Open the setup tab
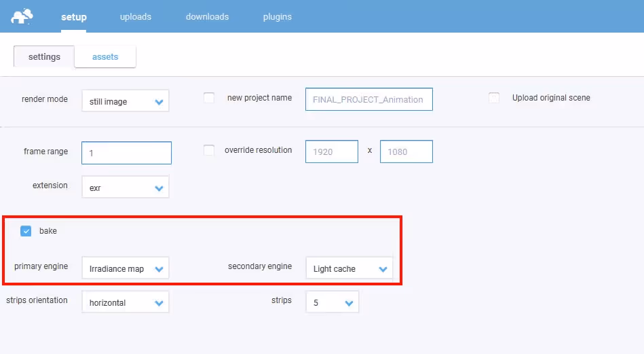Screen dimensions: 644x354 [74, 17]
